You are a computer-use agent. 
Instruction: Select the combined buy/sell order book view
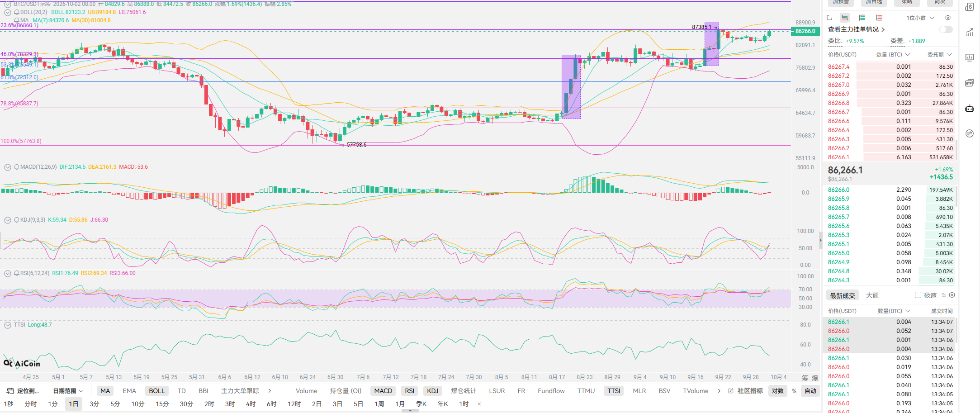pos(844,18)
